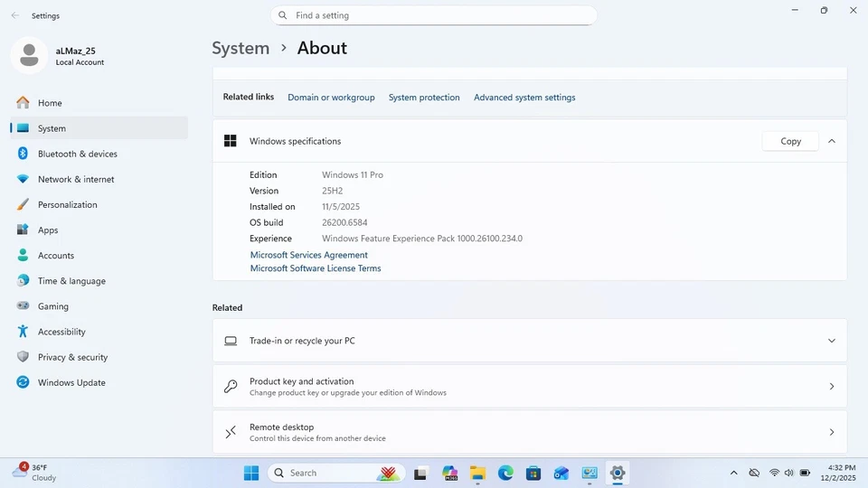Image resolution: width=868 pixels, height=488 pixels.
Task: Click the Bluetooth icon in sidebar
Action: (x=23, y=154)
